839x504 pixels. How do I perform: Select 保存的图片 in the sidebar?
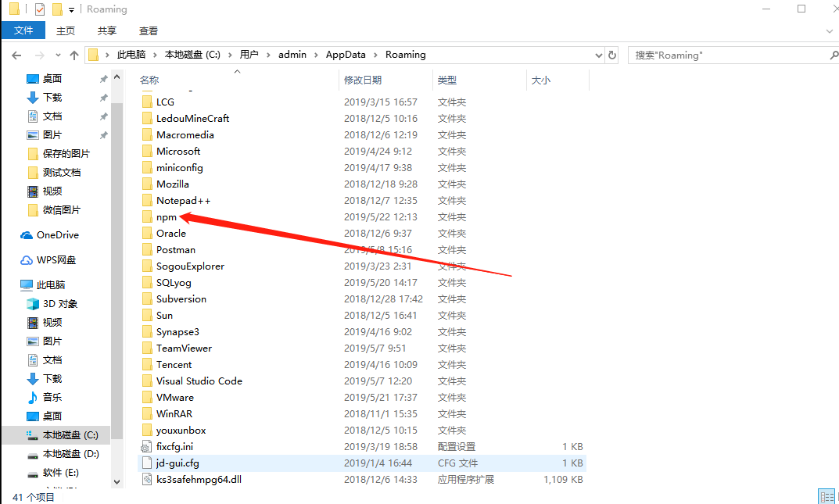[66, 154]
